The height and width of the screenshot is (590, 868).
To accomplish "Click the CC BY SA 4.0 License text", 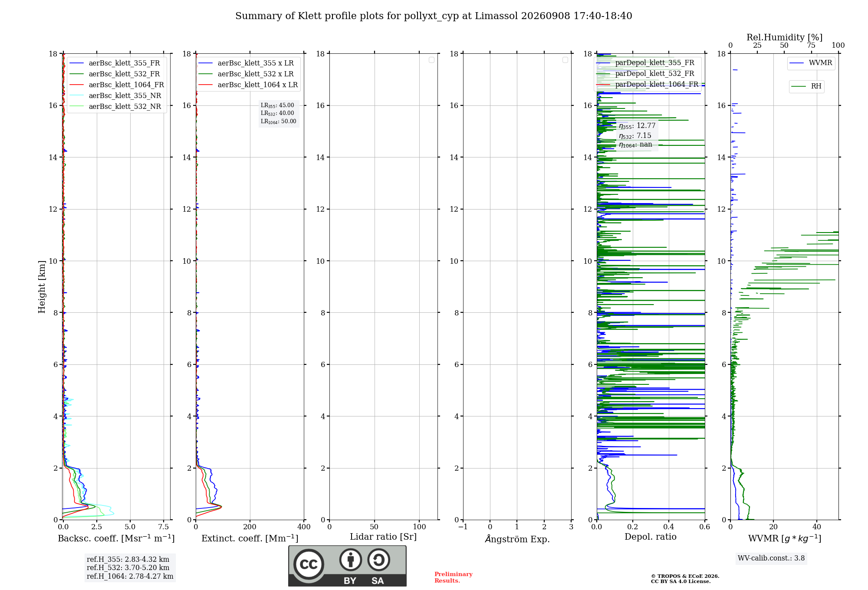I will (x=681, y=581).
